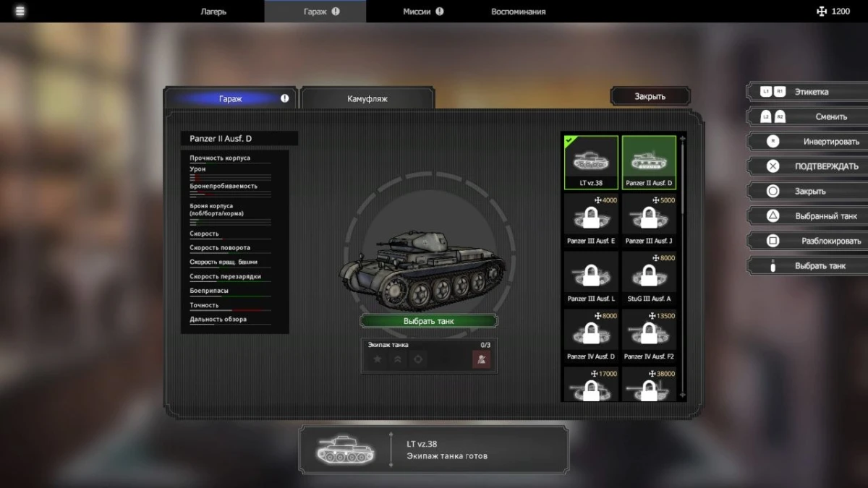Click the green Выбрать танк button
Viewport: 868px width, 488px height.
(429, 320)
